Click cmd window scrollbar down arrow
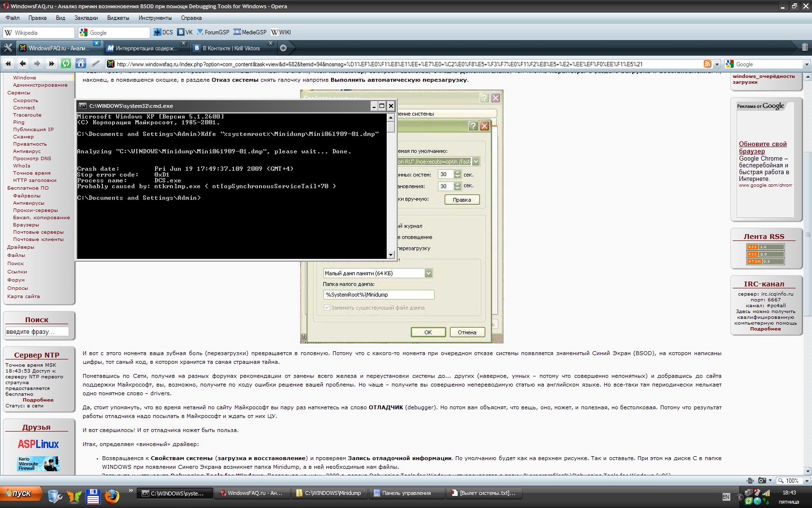This screenshot has height=508, width=812. [391, 254]
